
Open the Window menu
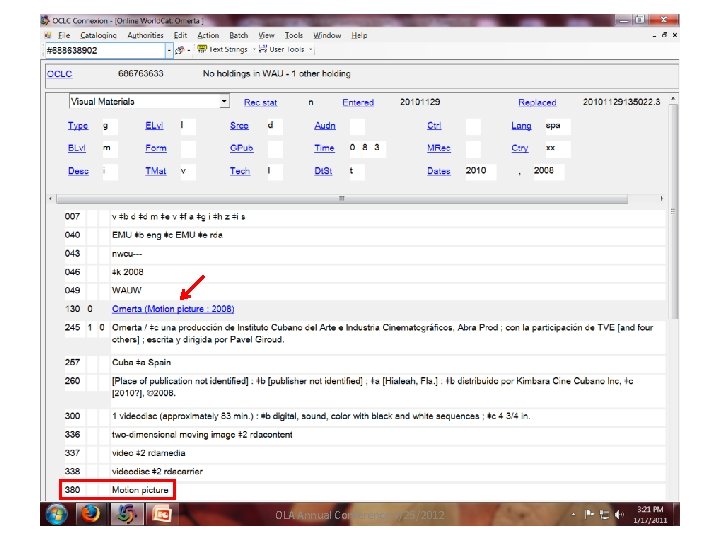pyautogui.click(x=327, y=35)
